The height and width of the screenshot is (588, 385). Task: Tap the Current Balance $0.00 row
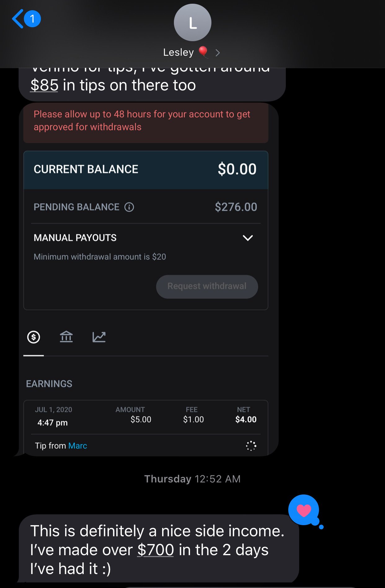(146, 170)
